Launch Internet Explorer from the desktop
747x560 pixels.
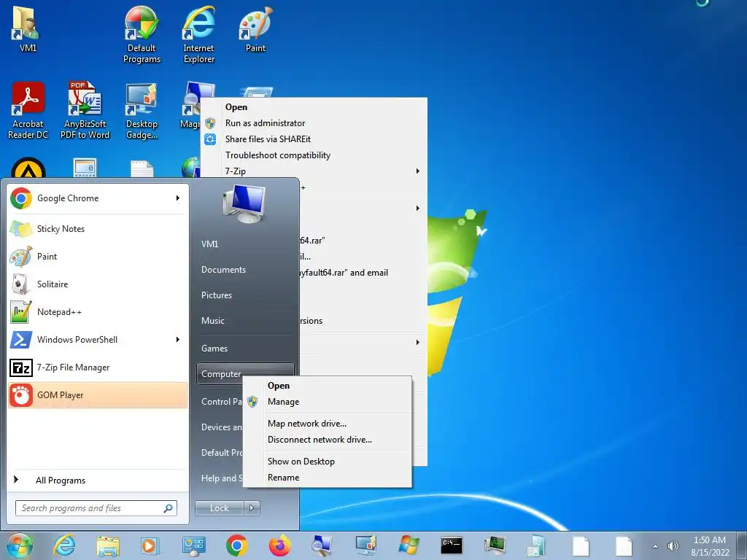198,34
